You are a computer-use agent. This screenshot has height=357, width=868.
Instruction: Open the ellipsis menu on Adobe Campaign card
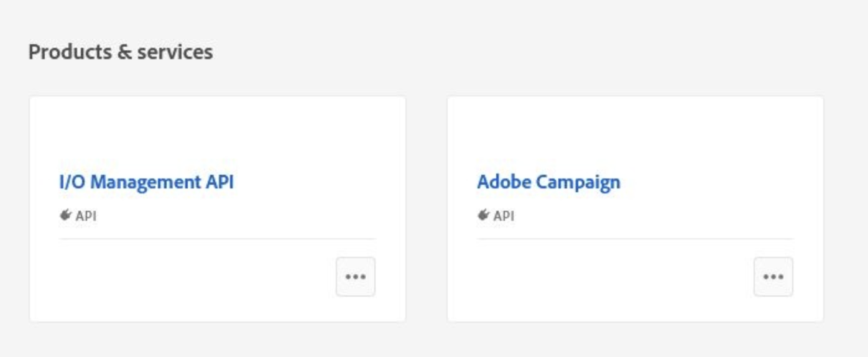pos(773,277)
